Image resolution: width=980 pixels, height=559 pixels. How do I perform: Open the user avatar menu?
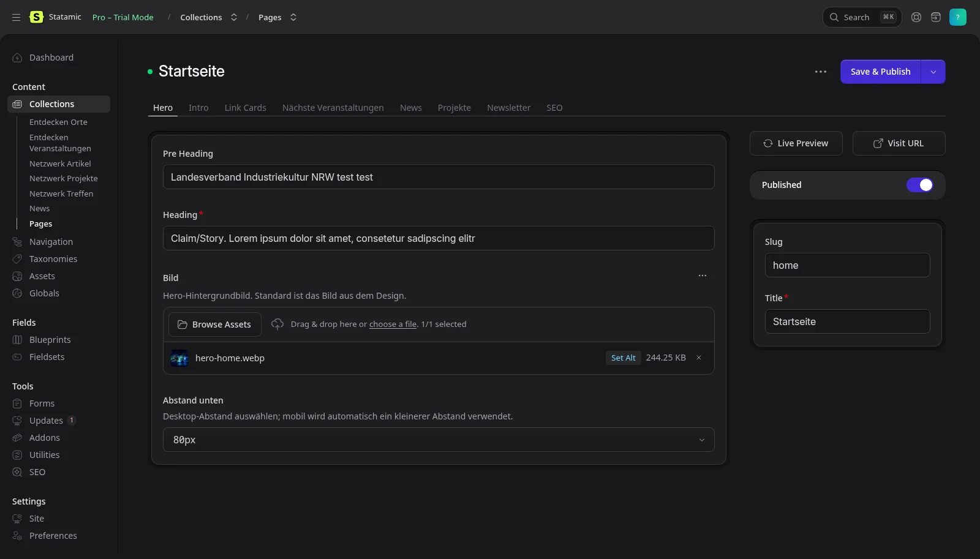pyautogui.click(x=958, y=17)
